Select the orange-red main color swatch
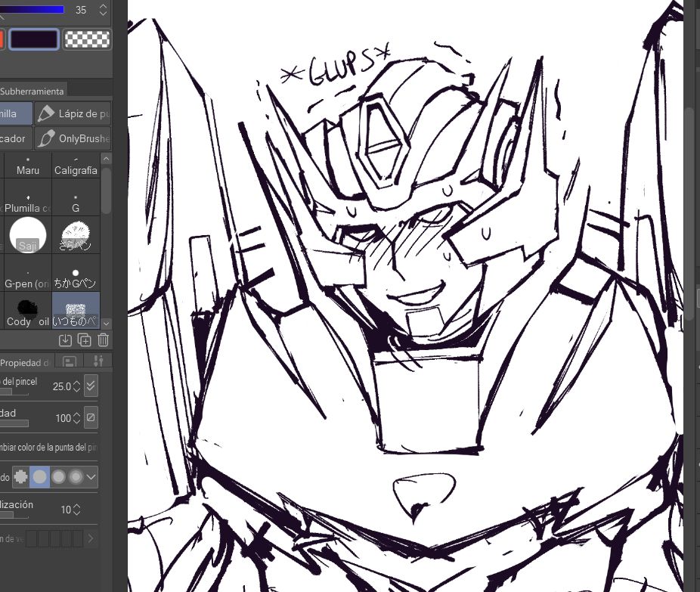 [x=2, y=39]
